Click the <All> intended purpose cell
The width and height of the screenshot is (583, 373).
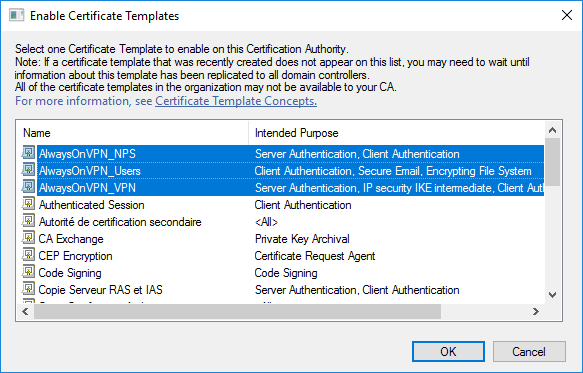tap(266, 222)
